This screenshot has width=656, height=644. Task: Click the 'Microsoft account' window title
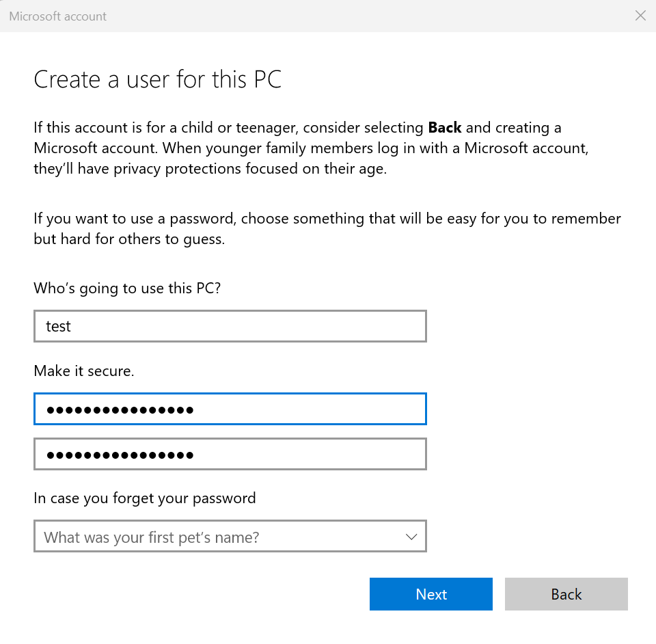point(57,16)
